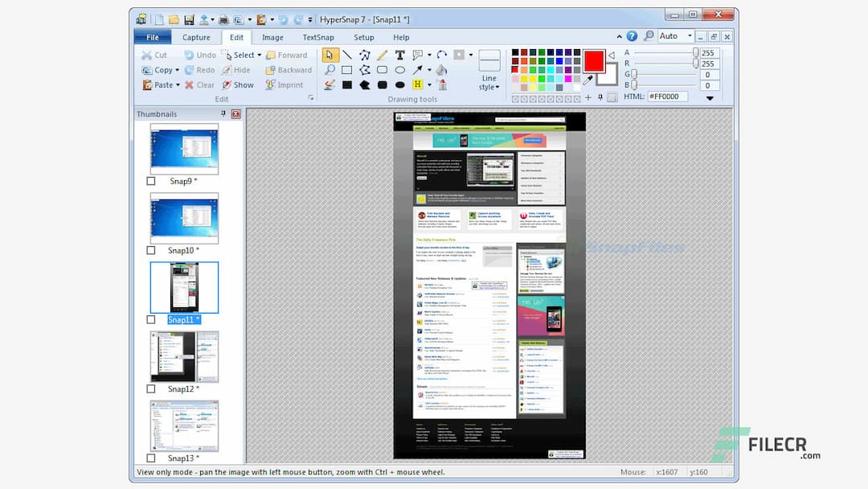Open the TextSnap menu
Viewport: 868px width, 489px height.
(318, 37)
